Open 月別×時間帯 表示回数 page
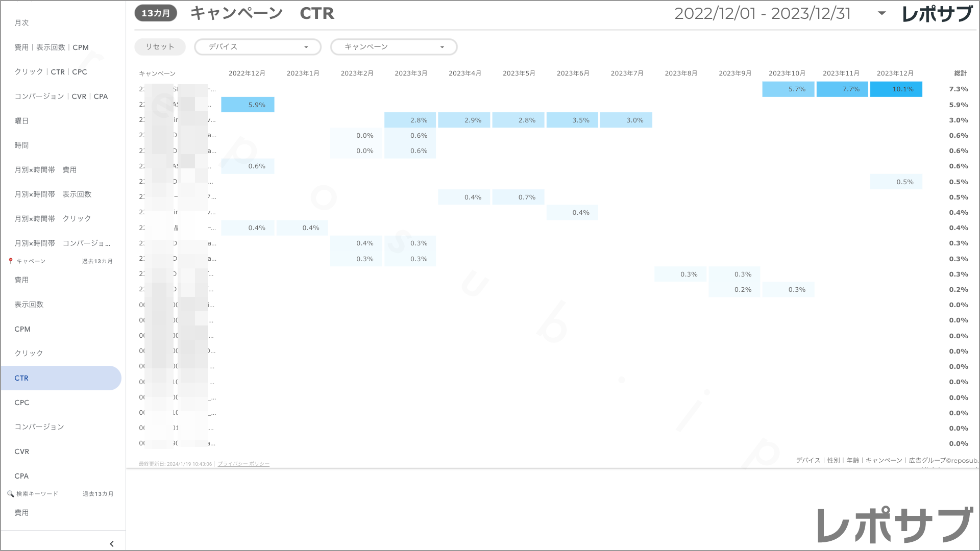Screen dimensions: 980x551 tap(53, 194)
